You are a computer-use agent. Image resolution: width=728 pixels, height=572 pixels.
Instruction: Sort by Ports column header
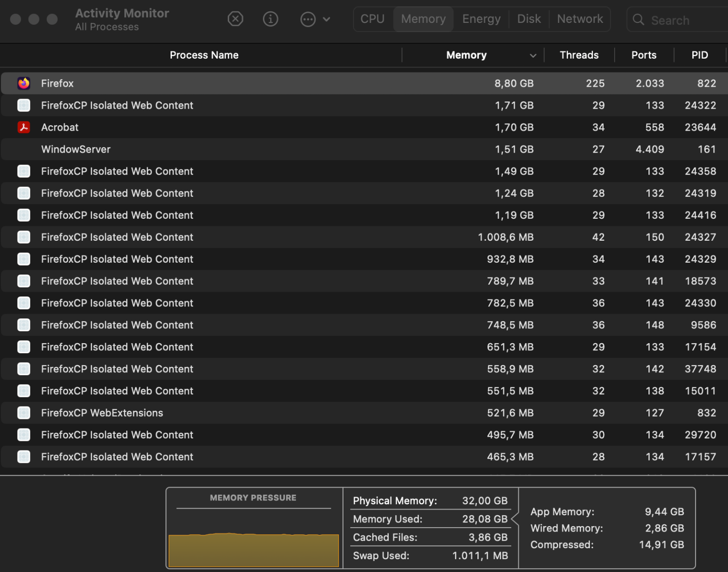(644, 55)
